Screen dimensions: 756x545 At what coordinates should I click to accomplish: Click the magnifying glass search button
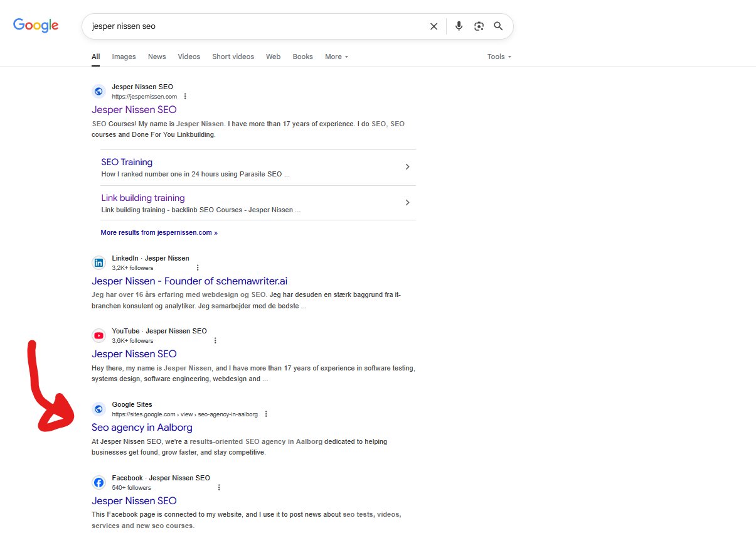coord(498,26)
